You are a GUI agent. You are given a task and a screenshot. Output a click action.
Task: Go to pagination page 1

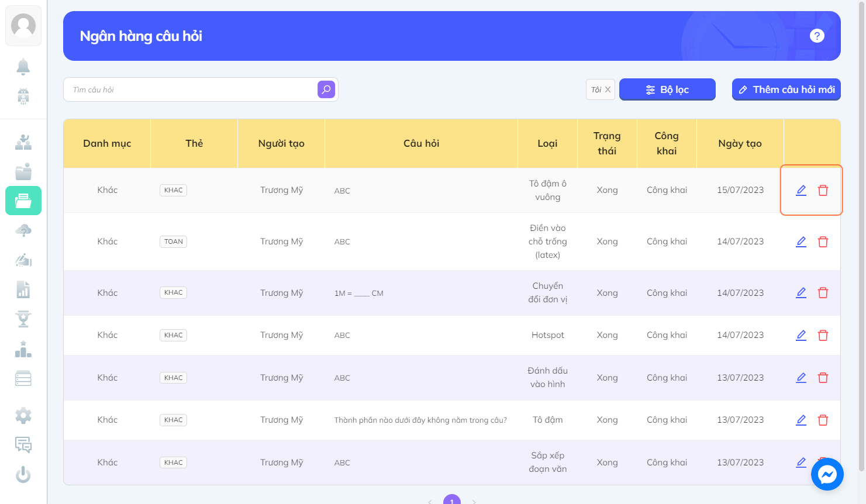coord(452,499)
